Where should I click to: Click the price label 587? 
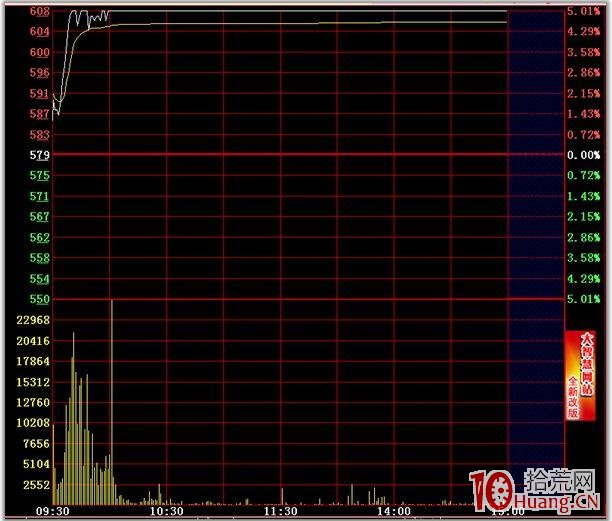[x=40, y=114]
